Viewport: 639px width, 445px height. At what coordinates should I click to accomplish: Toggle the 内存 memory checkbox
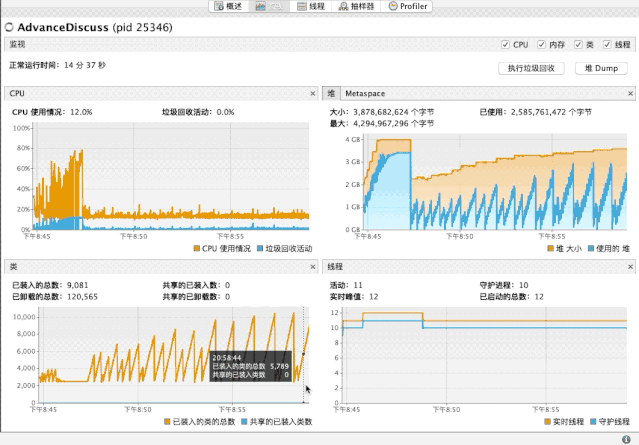point(541,44)
